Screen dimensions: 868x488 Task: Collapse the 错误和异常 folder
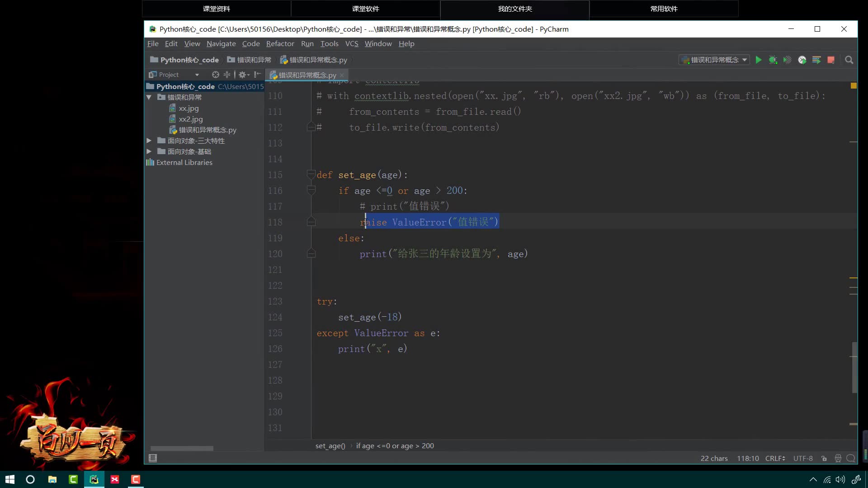point(149,97)
